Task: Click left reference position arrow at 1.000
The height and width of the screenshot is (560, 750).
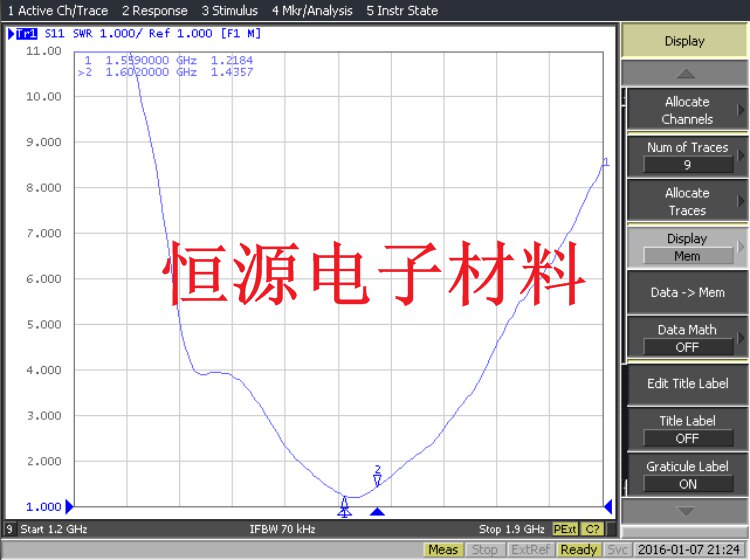Action: pyautogui.click(x=69, y=506)
